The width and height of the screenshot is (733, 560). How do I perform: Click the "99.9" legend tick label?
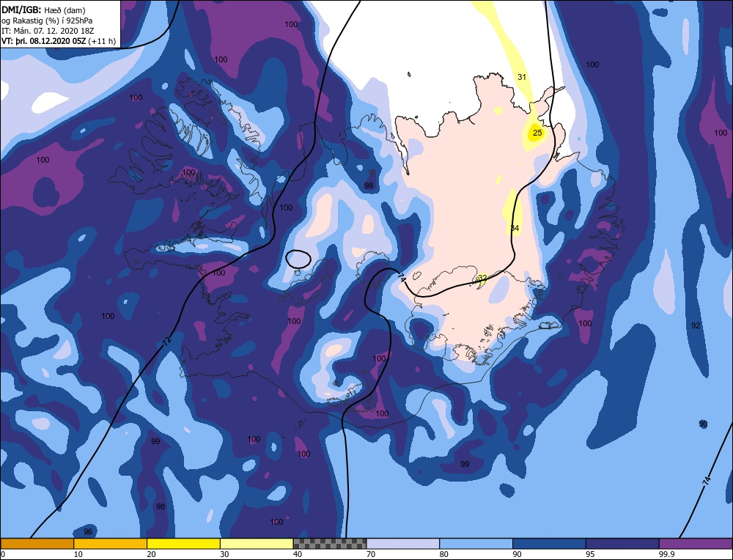click(x=666, y=554)
